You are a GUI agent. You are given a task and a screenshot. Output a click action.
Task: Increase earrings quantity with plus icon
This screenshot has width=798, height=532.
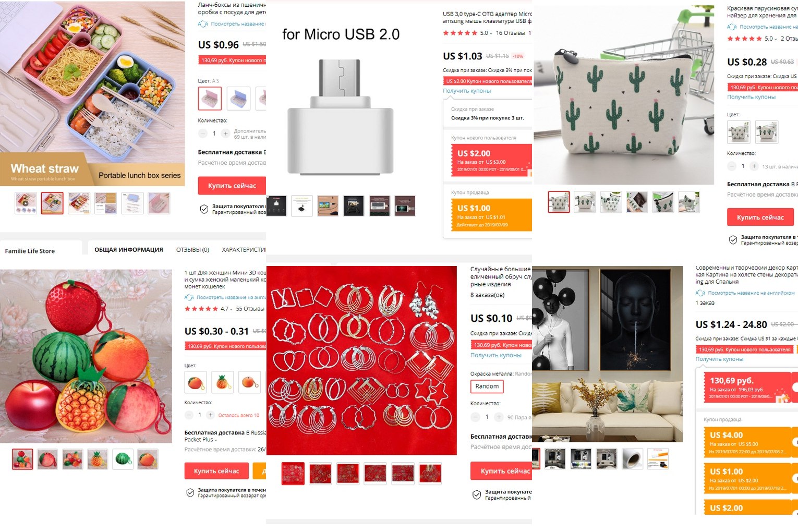pyautogui.click(x=499, y=417)
